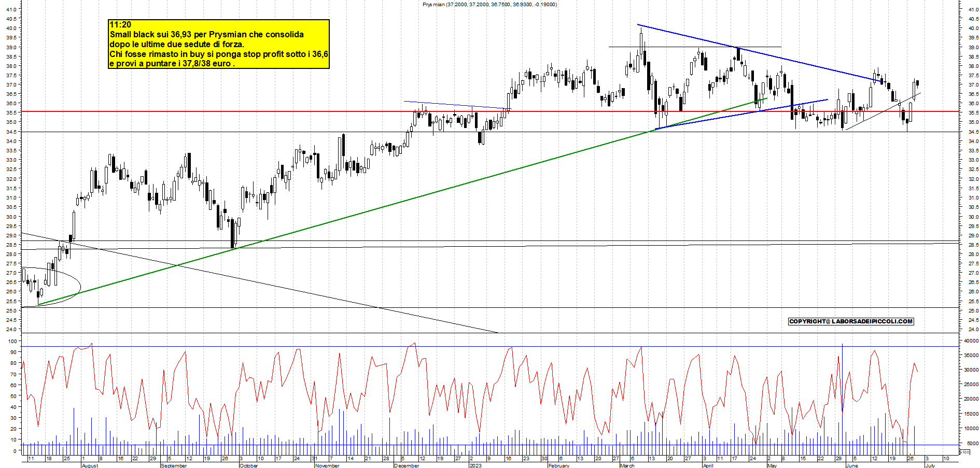Click the 'October' label on the time axis
Viewport: 980px width, 468px height.
point(248,465)
